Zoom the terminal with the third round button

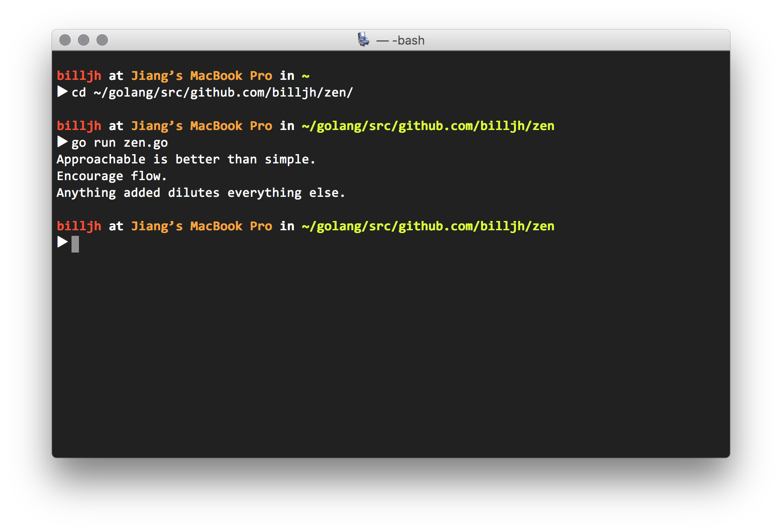pos(102,40)
